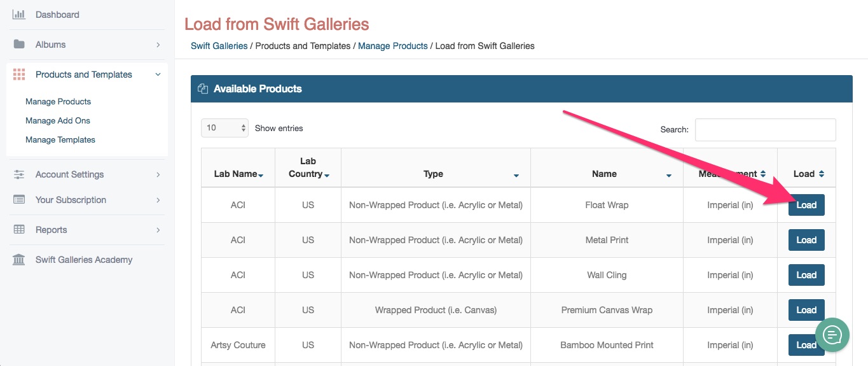Go to Manage Templates

pyautogui.click(x=60, y=139)
